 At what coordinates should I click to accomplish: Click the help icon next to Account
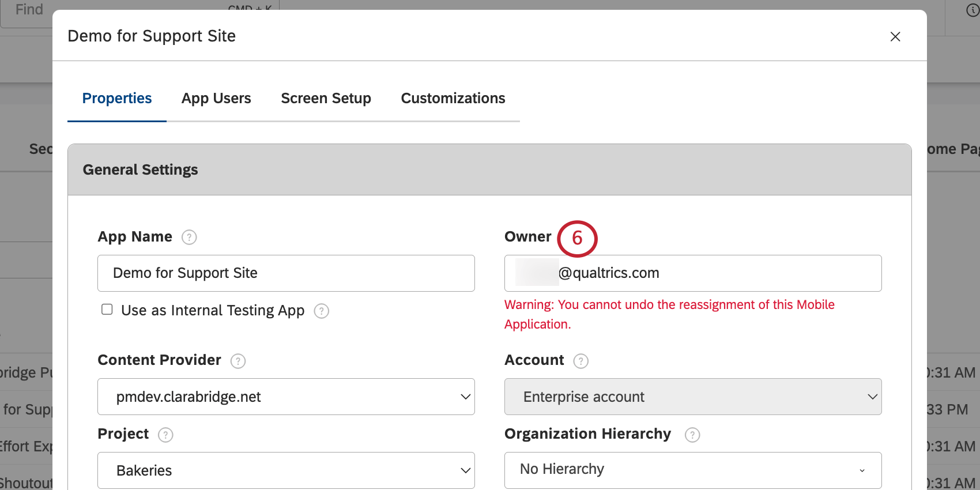(x=581, y=361)
